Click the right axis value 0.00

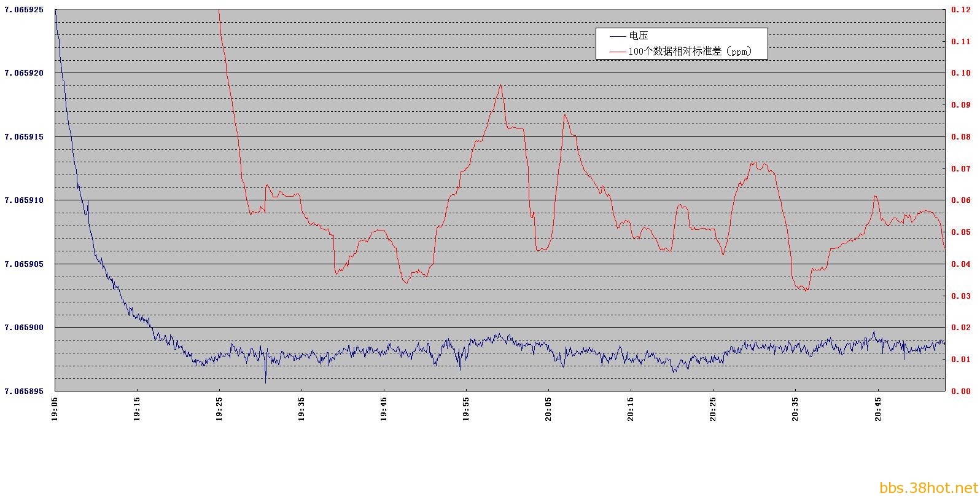(961, 391)
